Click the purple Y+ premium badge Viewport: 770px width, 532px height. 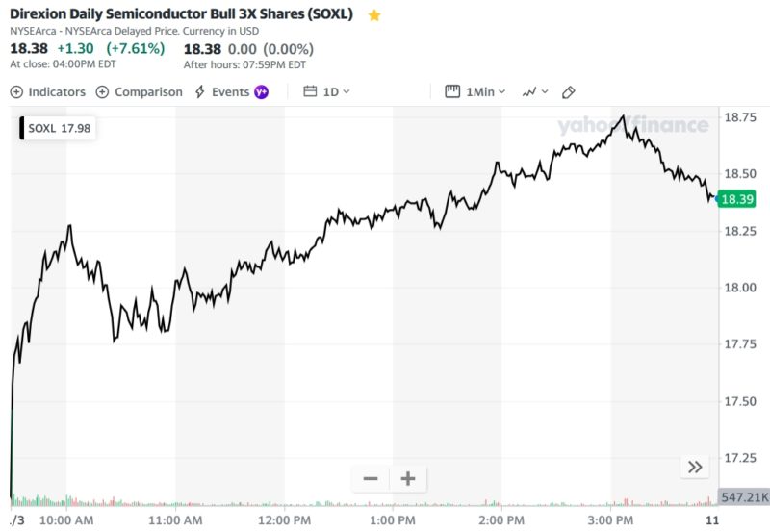click(x=261, y=91)
